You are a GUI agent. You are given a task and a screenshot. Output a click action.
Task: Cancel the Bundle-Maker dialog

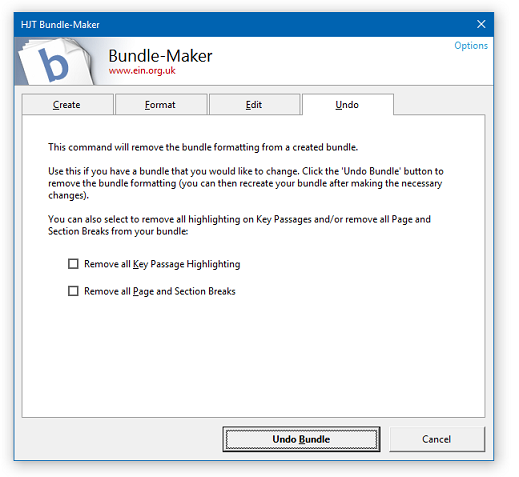click(437, 439)
